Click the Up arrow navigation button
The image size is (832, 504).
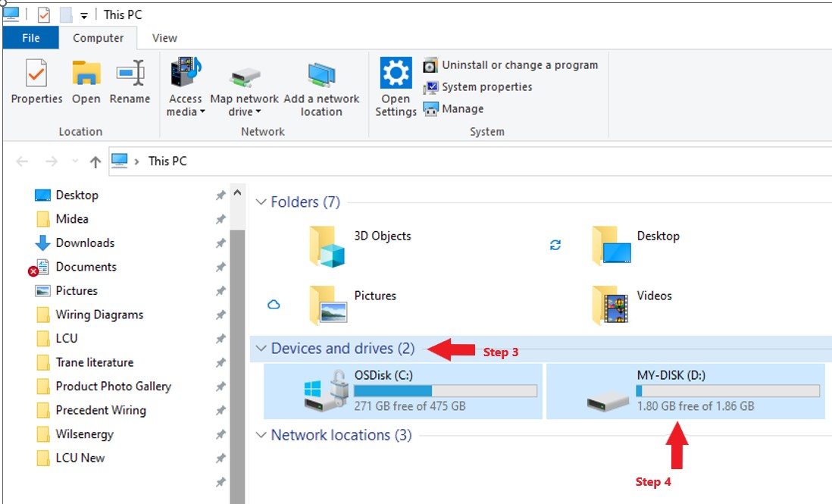click(95, 161)
